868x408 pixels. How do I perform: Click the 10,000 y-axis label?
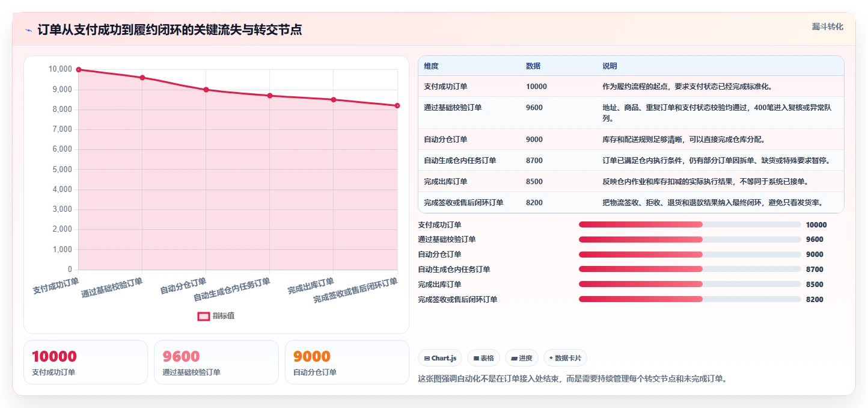60,70
